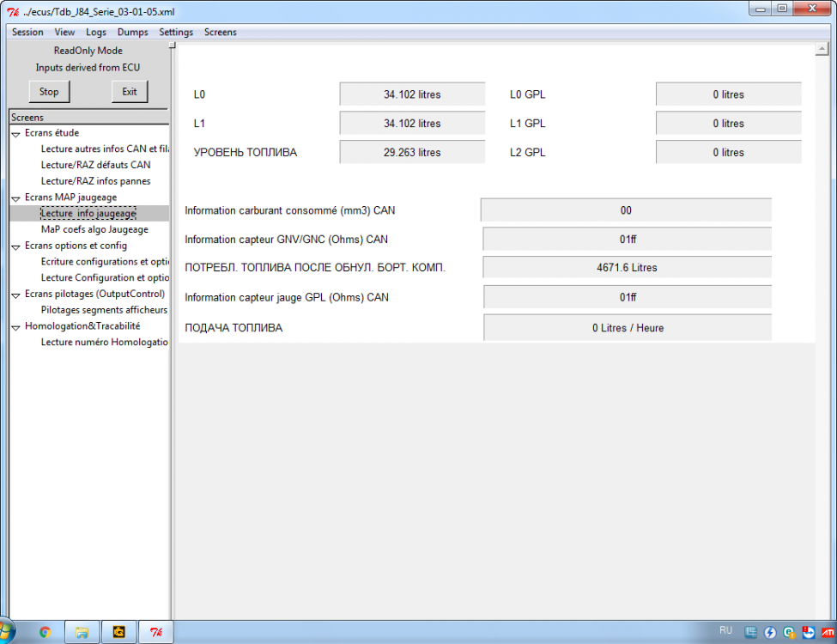Click the ПОДАЧА ТОПЛИВА value field
This screenshot has height=644, width=837.
pyautogui.click(x=628, y=328)
